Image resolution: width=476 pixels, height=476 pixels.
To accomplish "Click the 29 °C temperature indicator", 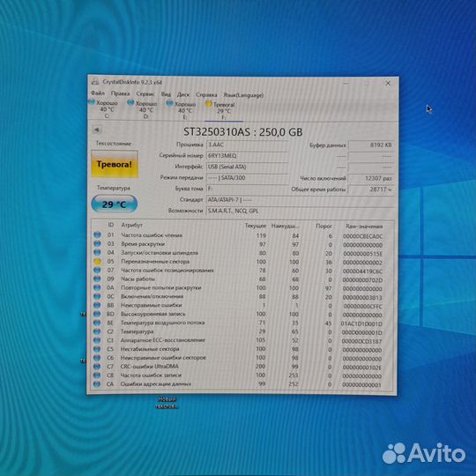I will 114,204.
